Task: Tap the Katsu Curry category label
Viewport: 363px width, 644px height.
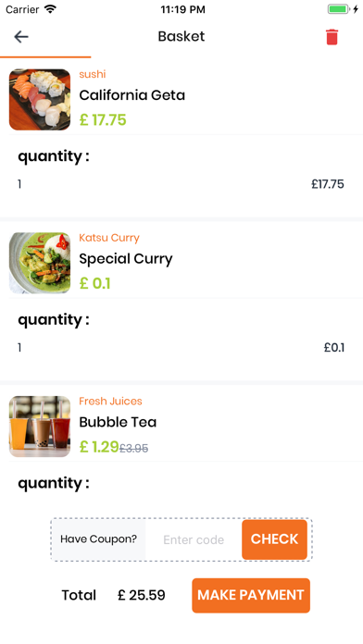Action: (109, 238)
